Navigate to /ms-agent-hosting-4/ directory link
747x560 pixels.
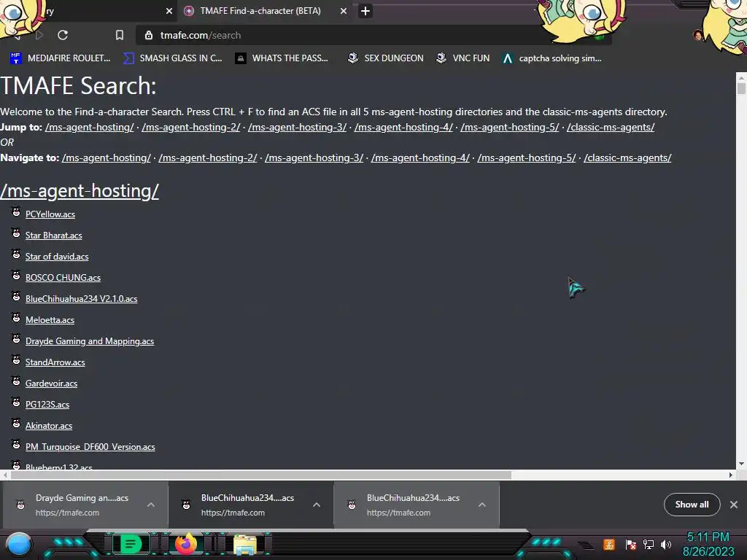pos(420,157)
